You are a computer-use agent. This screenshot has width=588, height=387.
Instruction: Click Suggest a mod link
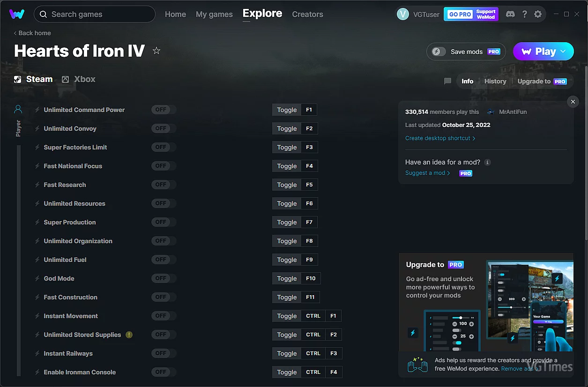pos(428,173)
